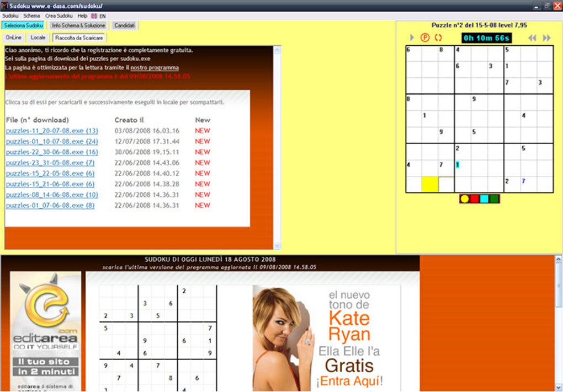Viewport: 563px width, 392px height.
Task: Download puzzles-08_14-06-08.exe
Action: click(52, 195)
